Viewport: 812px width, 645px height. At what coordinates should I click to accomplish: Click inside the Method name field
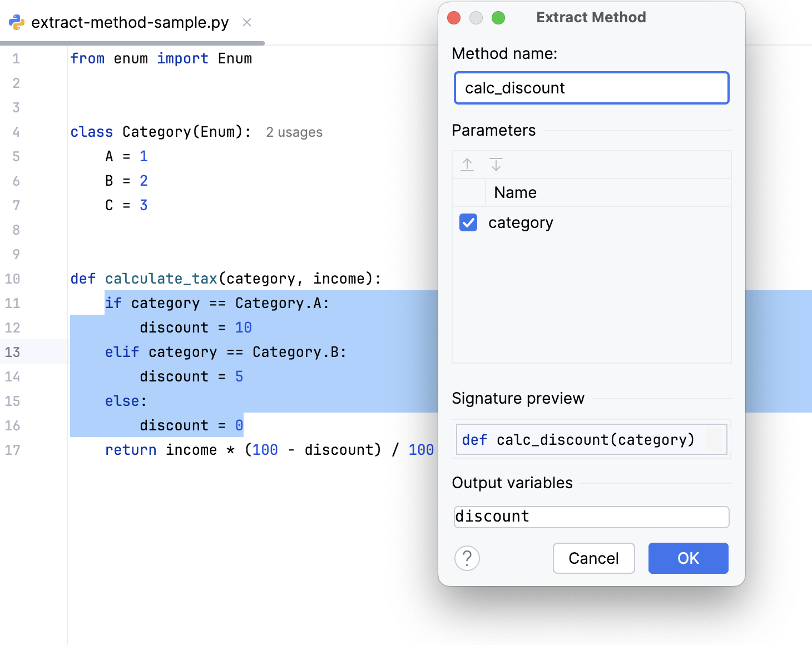tap(591, 88)
